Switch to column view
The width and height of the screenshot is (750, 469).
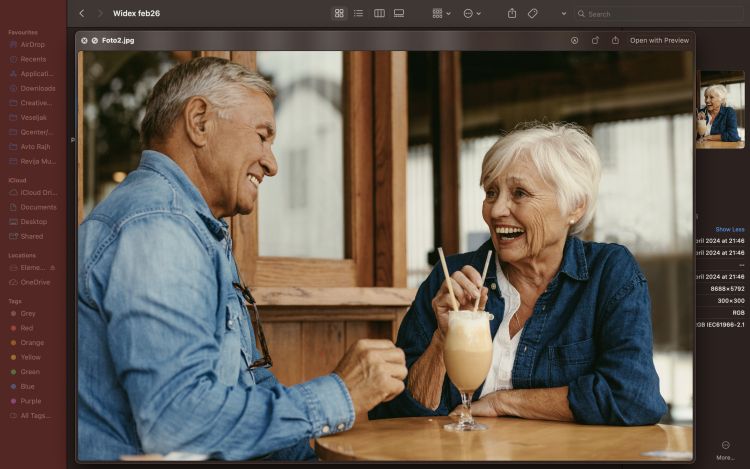pos(379,13)
